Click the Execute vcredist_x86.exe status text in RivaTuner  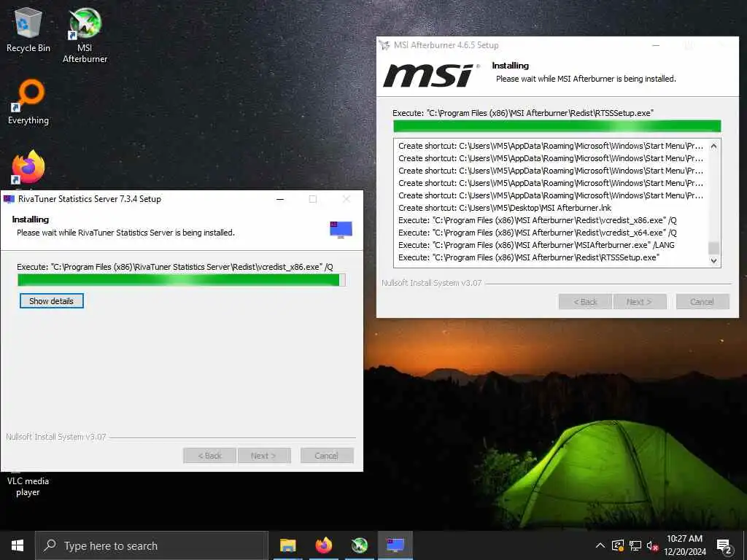175,267
